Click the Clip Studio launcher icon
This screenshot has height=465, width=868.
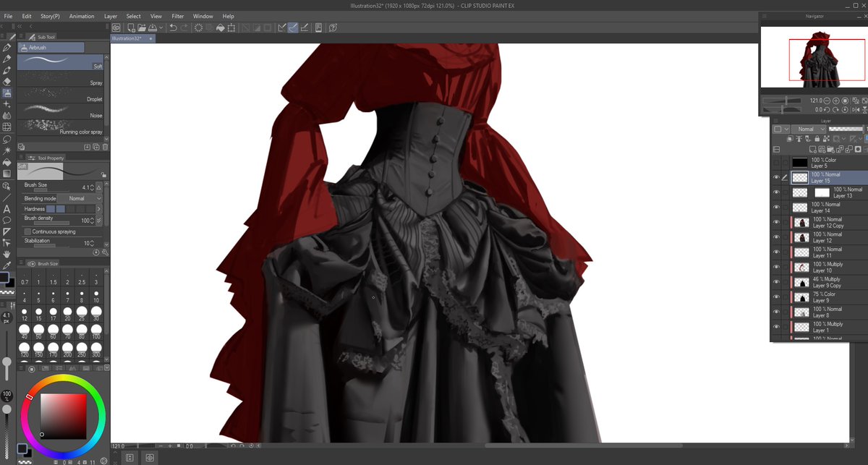point(116,27)
